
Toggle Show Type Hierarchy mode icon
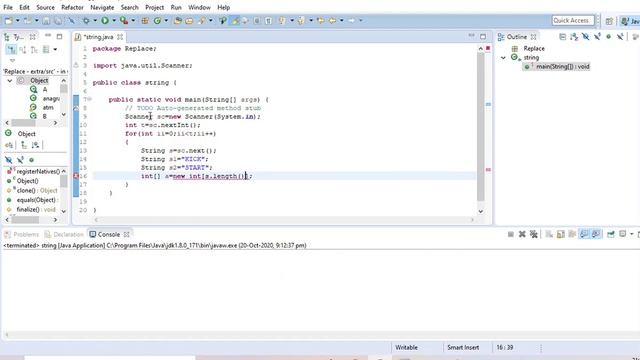click(11, 50)
